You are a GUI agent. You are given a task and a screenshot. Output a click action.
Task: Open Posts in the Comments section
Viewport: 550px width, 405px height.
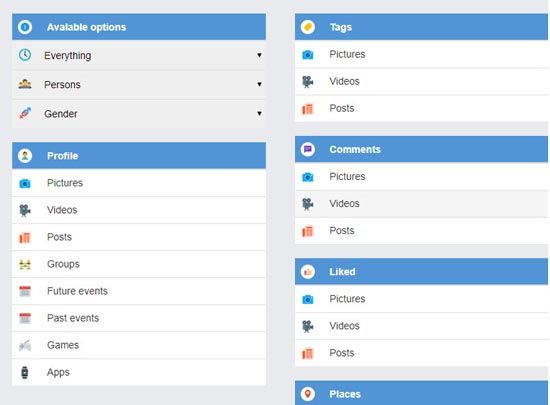pyautogui.click(x=421, y=231)
